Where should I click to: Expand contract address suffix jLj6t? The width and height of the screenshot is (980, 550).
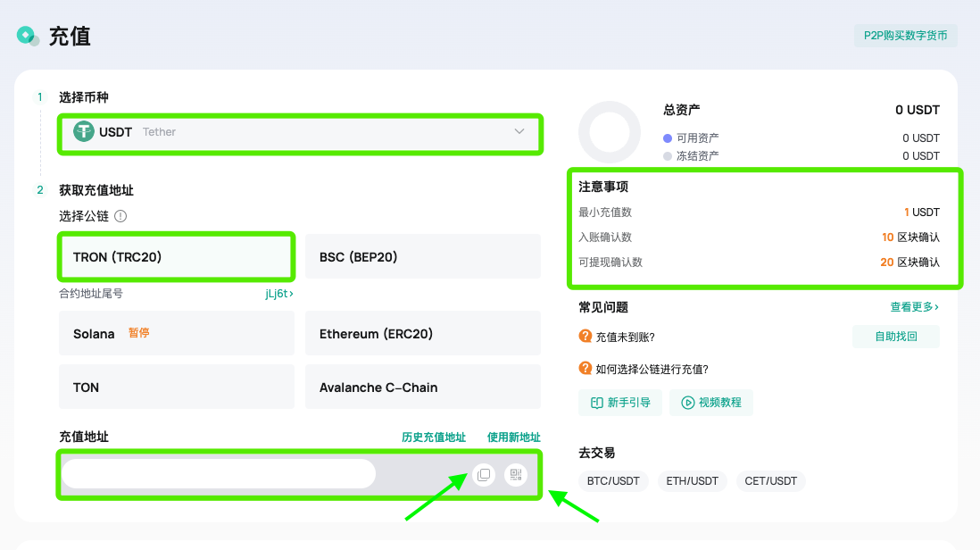tap(278, 294)
